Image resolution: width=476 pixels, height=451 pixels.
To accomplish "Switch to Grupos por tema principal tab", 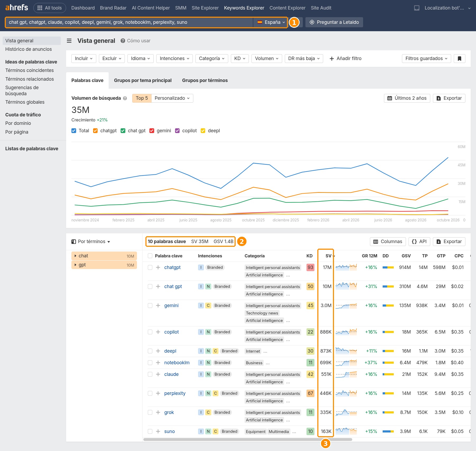I will [x=143, y=80].
